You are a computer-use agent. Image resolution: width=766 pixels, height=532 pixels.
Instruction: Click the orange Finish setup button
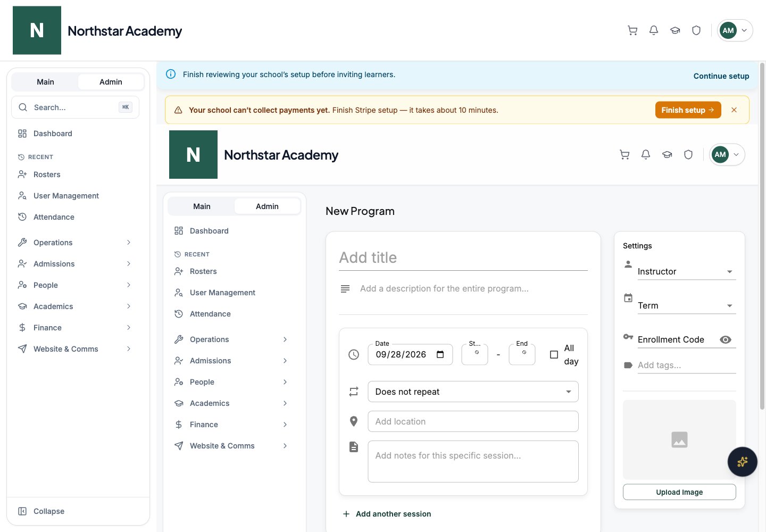[x=688, y=110]
